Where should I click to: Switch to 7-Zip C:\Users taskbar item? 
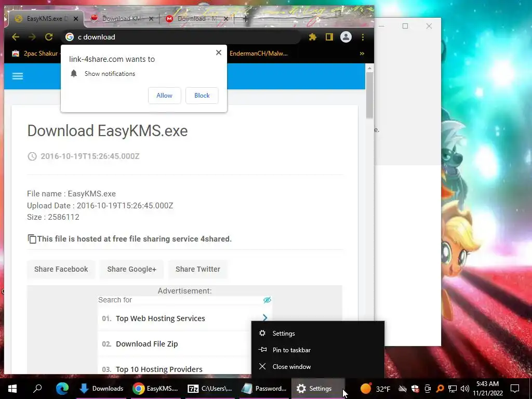pos(210,389)
